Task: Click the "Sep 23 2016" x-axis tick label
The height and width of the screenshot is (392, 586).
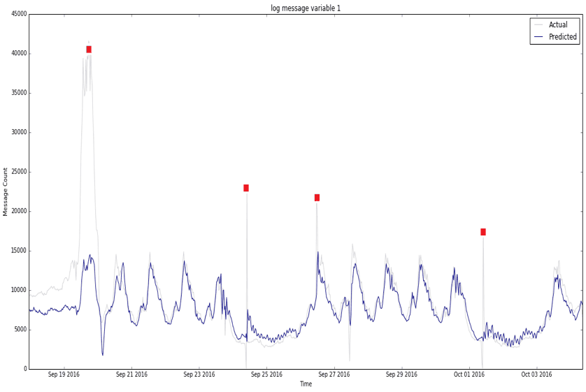Action: (199, 375)
